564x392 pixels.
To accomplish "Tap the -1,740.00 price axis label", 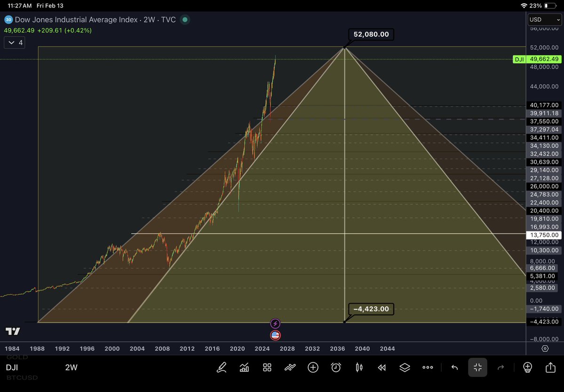I will 544,309.
